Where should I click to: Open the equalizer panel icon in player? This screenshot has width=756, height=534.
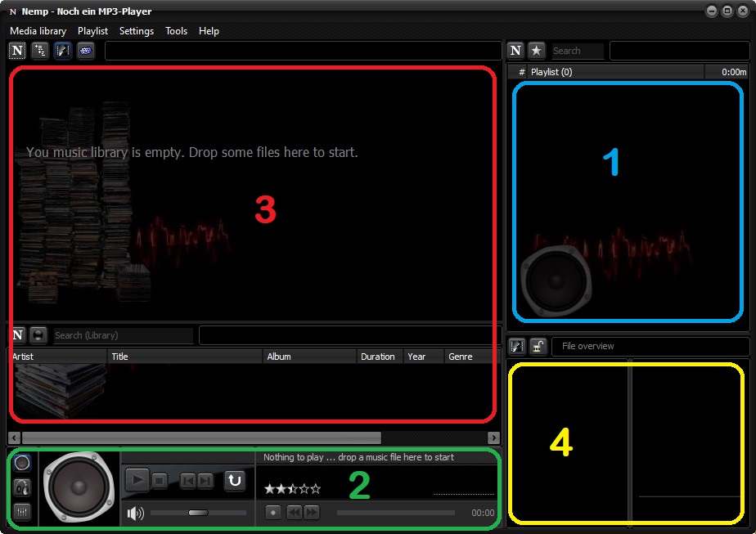pos(22,512)
